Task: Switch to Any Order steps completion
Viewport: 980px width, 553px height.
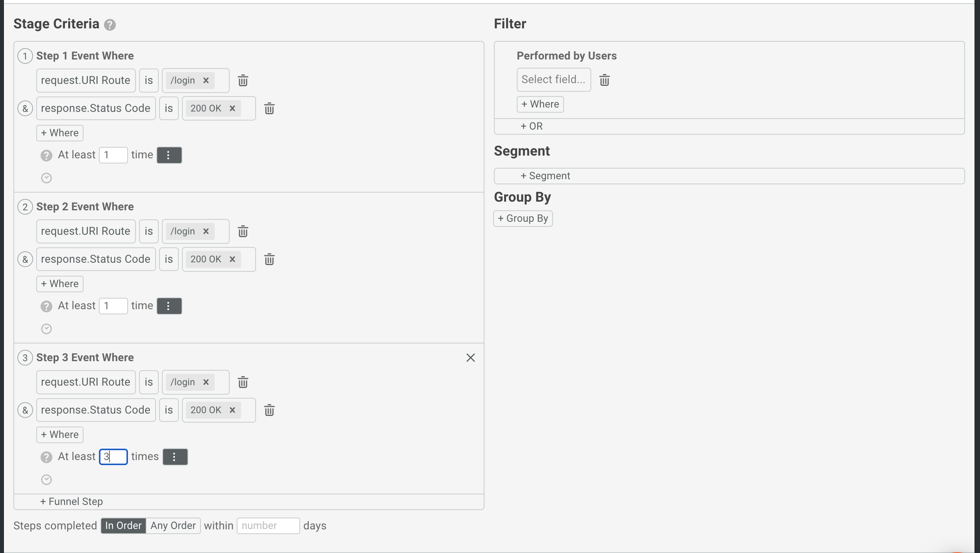Action: point(173,526)
